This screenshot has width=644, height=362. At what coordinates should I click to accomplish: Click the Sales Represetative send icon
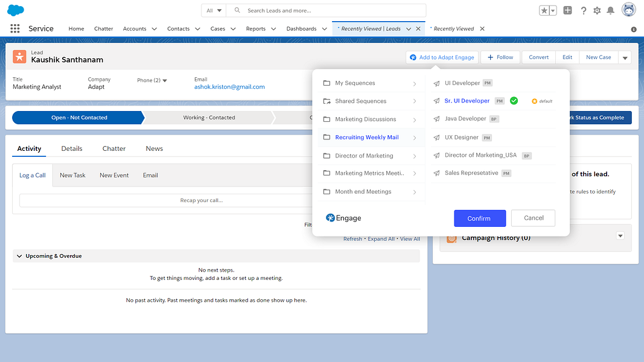[x=436, y=173]
